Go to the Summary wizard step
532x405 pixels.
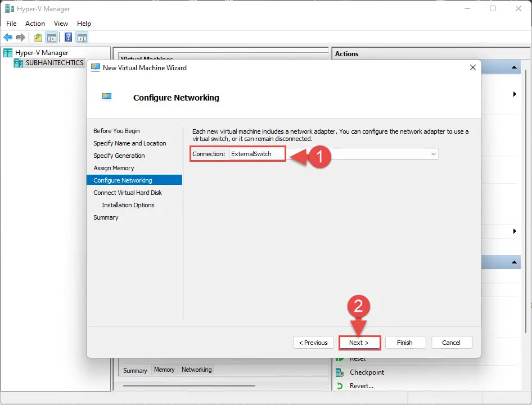106,217
